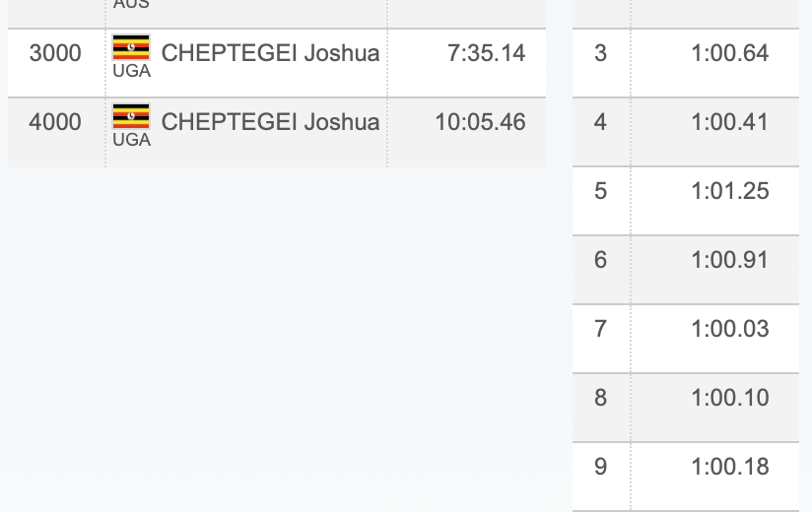The width and height of the screenshot is (812, 512).
Task: Select lap 5 time 1:01.25
Action: coord(729,191)
